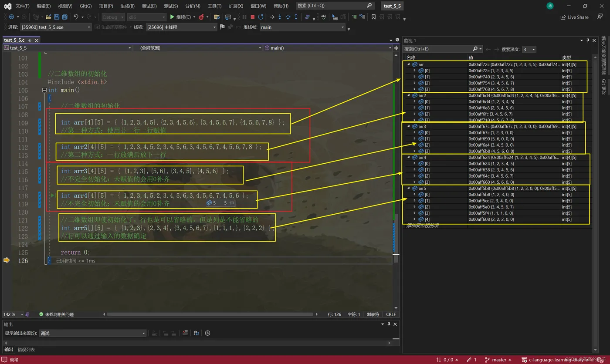
Task: Expand the [4] row under arr5
Action: tap(415, 219)
